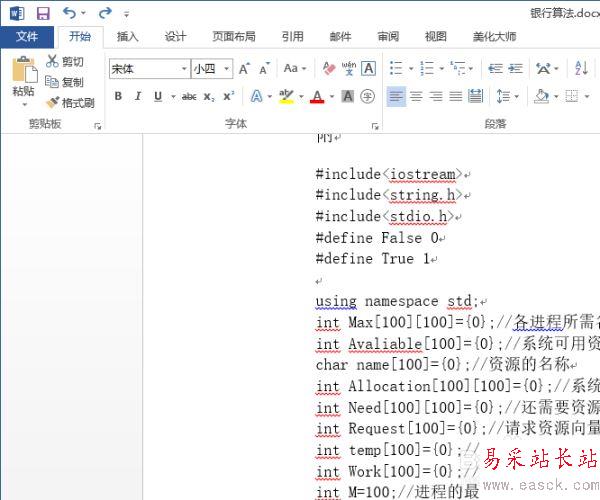Apply multilevel list

point(457,68)
